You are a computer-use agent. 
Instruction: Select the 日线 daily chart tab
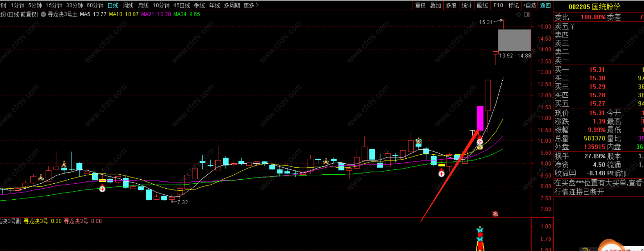(113, 5)
